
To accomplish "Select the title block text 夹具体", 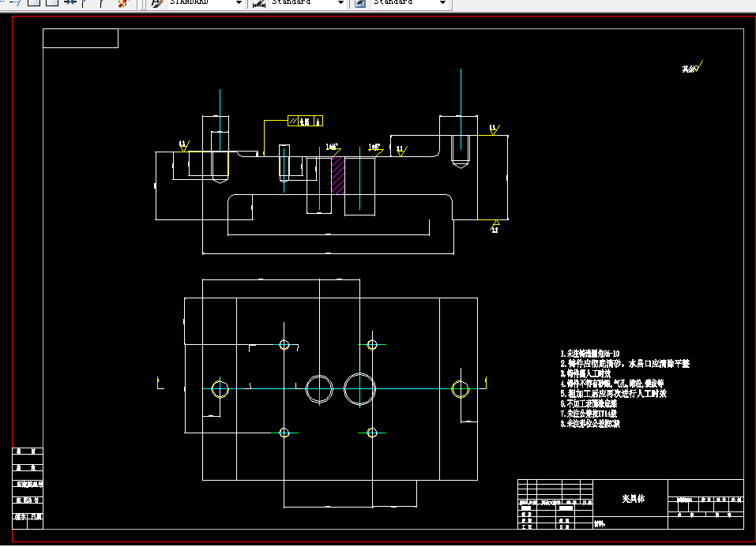I will point(633,498).
